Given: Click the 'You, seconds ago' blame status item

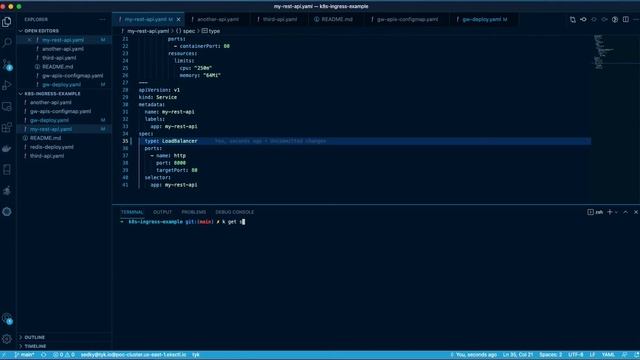Looking at the screenshot, I should coord(473,355).
